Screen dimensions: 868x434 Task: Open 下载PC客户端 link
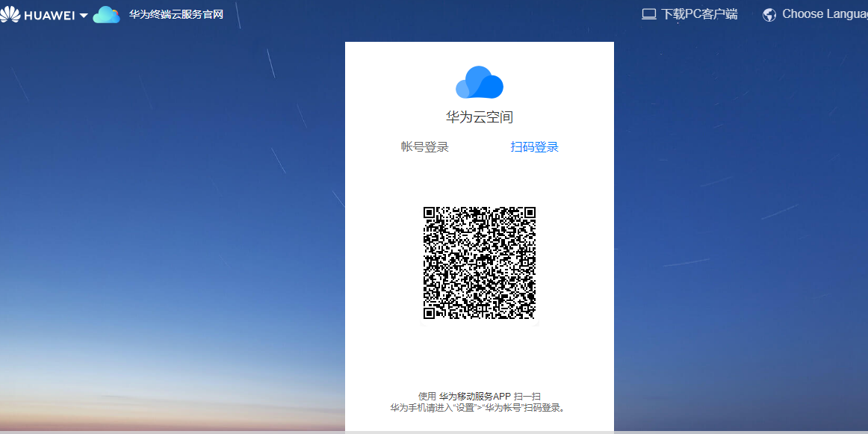tap(699, 14)
